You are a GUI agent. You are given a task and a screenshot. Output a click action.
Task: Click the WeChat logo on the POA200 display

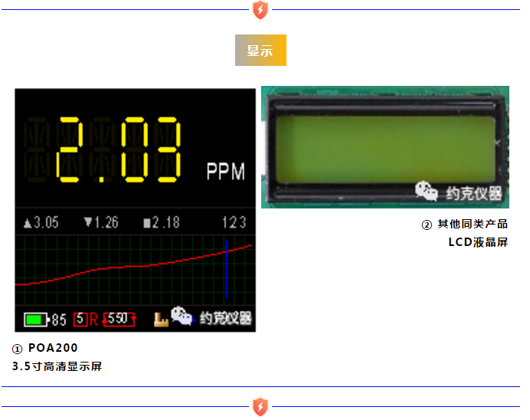182,317
